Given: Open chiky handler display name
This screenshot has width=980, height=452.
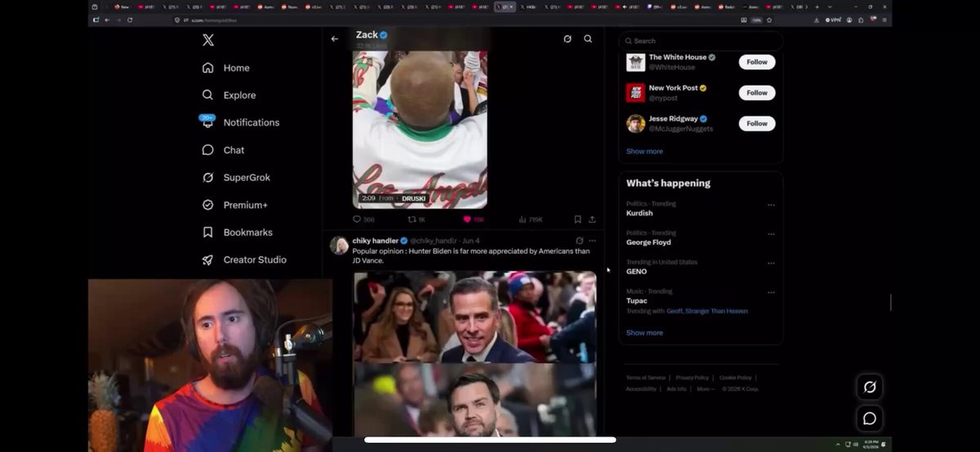Looking at the screenshot, I should 376,241.
